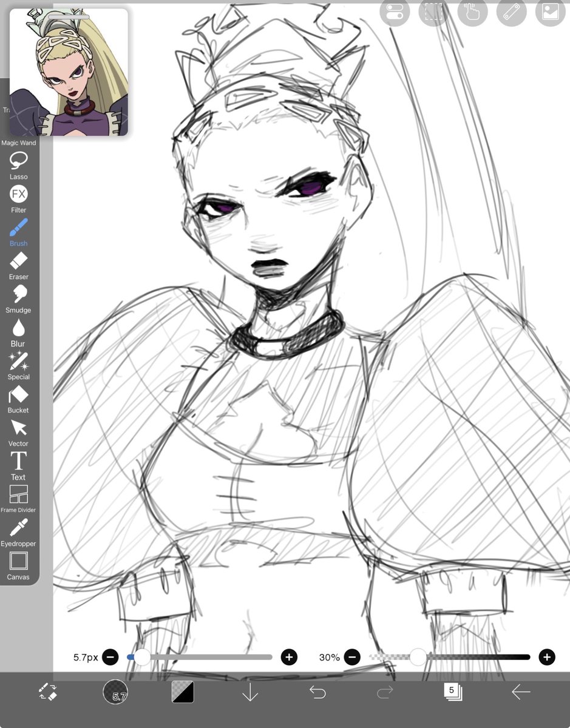Viewport: 570px width, 728px height.
Task: Tap the reference image thumbnail
Action: (69, 72)
